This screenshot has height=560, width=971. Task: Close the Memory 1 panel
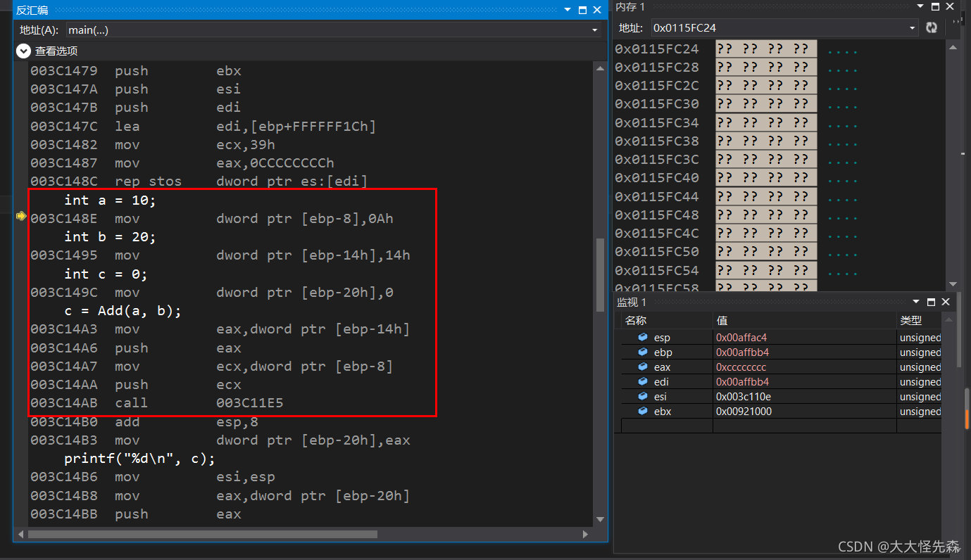pos(948,6)
